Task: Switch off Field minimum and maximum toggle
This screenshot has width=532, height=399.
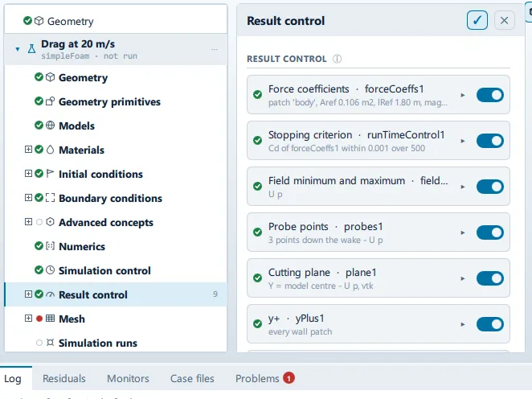Action: click(490, 187)
